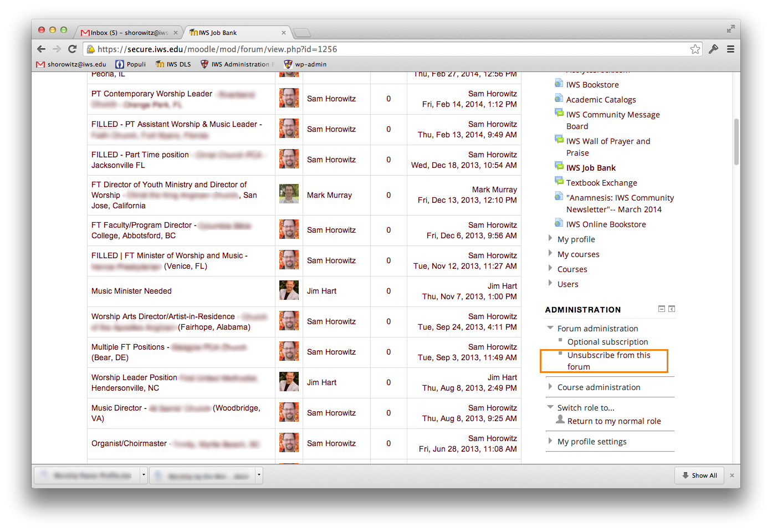The image size is (772, 532).
Task: Click Sam Horowitz's avatar in Organist/Choirmaster row
Action: (289, 443)
